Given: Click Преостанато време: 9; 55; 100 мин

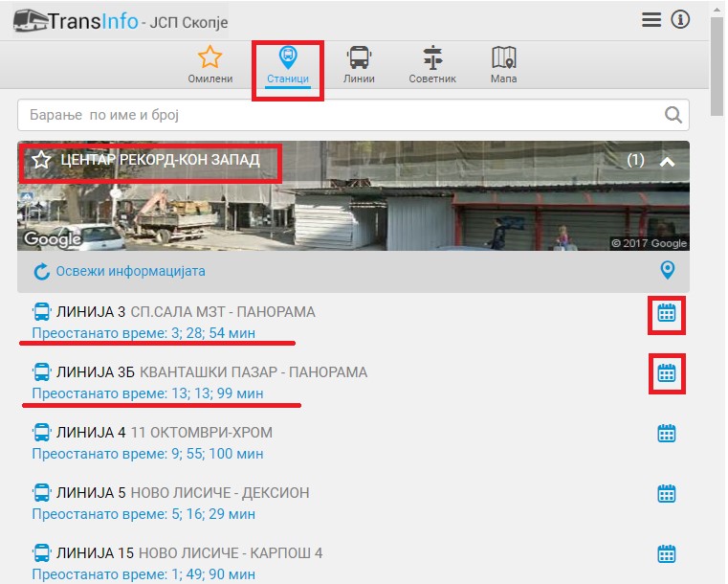Looking at the screenshot, I should (x=147, y=454).
